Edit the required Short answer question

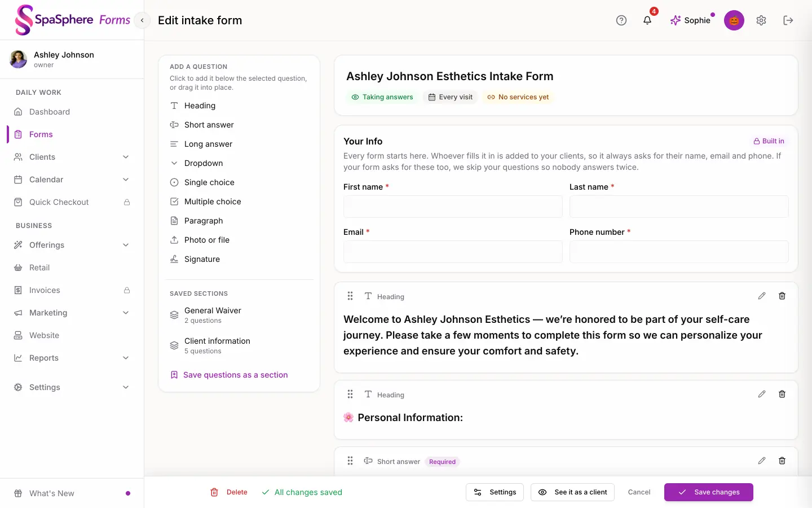click(x=762, y=461)
